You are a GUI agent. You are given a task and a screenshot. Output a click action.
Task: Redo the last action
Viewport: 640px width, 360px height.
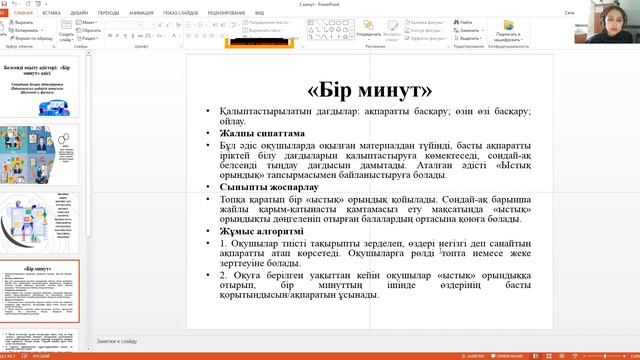click(x=28, y=4)
